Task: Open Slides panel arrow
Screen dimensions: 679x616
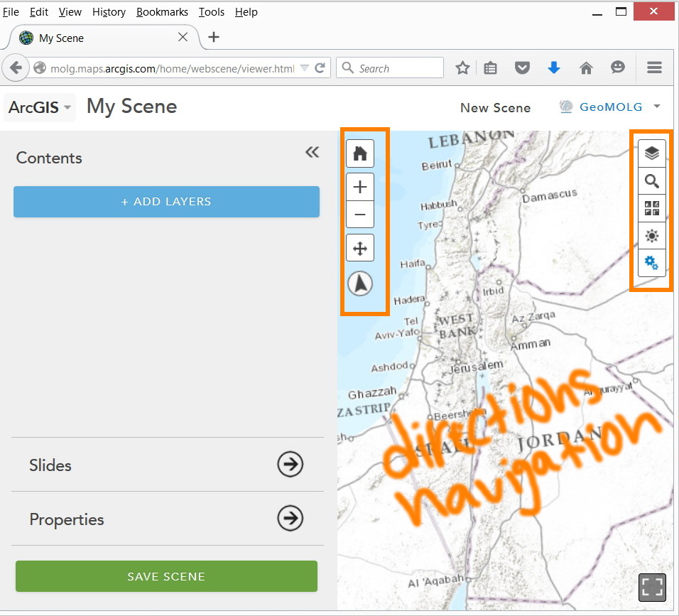Action: [290, 465]
